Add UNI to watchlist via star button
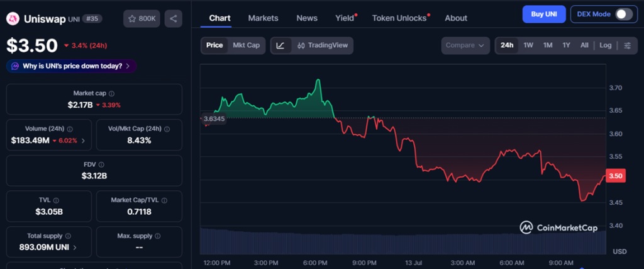 (142, 19)
